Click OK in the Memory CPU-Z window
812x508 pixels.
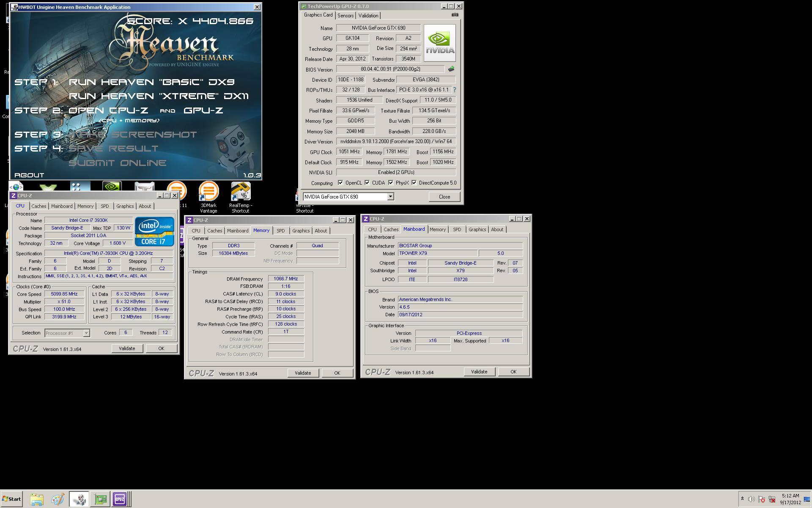coord(337,373)
